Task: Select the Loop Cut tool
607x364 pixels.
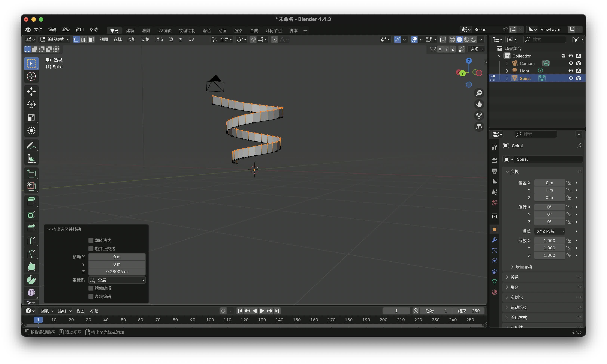Action: [31, 241]
